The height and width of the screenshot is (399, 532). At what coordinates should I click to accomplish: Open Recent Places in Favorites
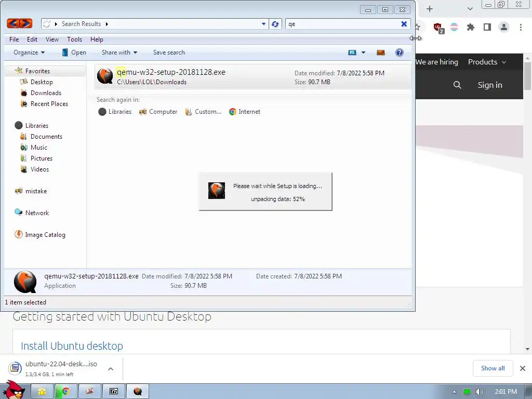tap(49, 103)
